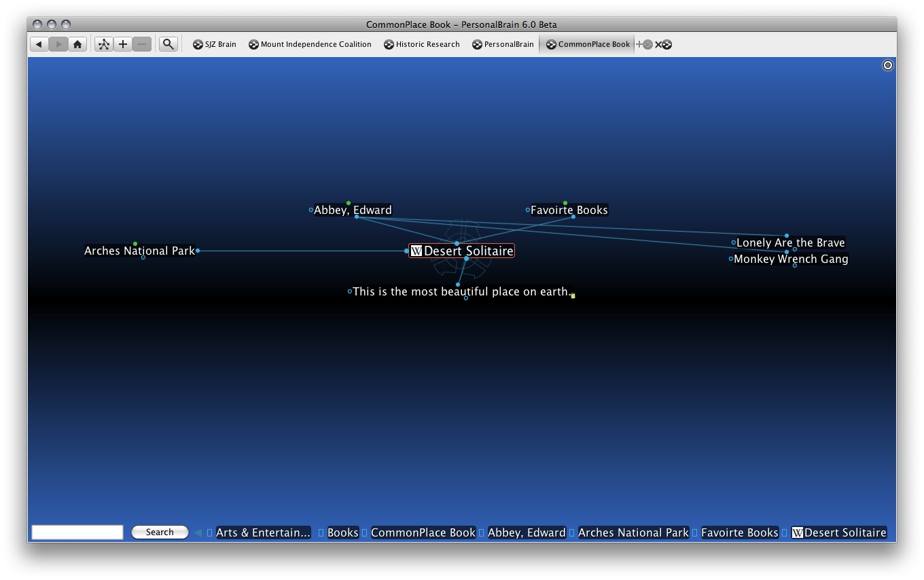The height and width of the screenshot is (580, 924).
Task: Click the child gate below Desert Solitaire
Action: (x=466, y=259)
